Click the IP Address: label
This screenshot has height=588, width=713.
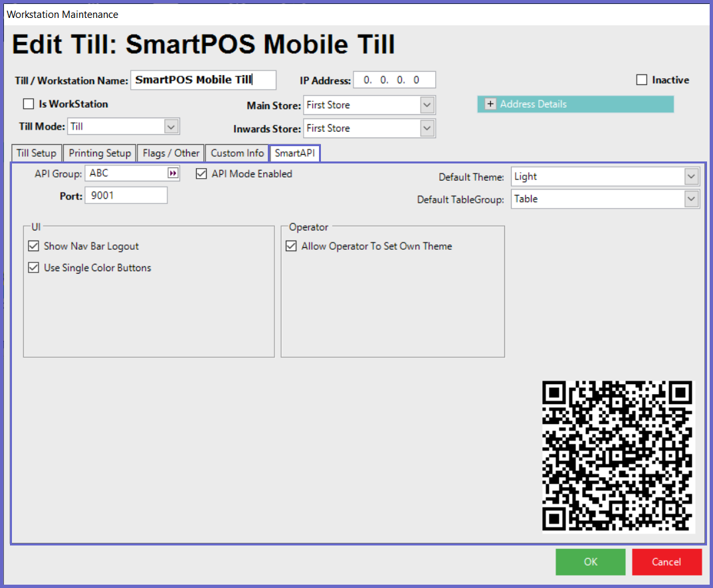click(325, 80)
